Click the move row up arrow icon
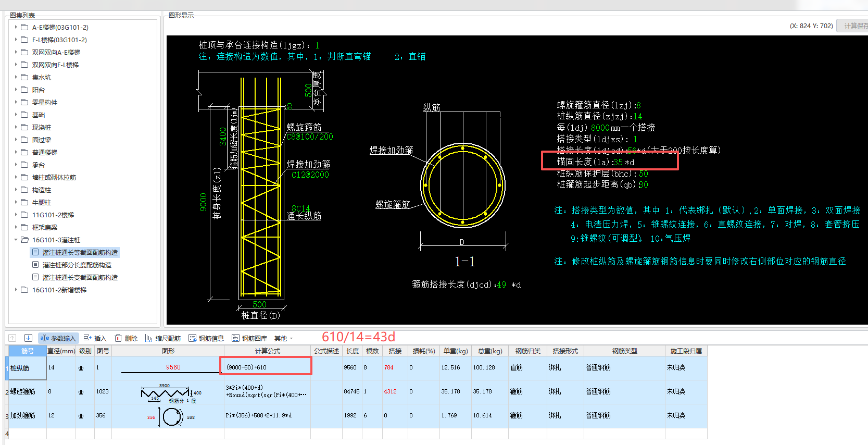The image size is (868, 445). [12, 338]
